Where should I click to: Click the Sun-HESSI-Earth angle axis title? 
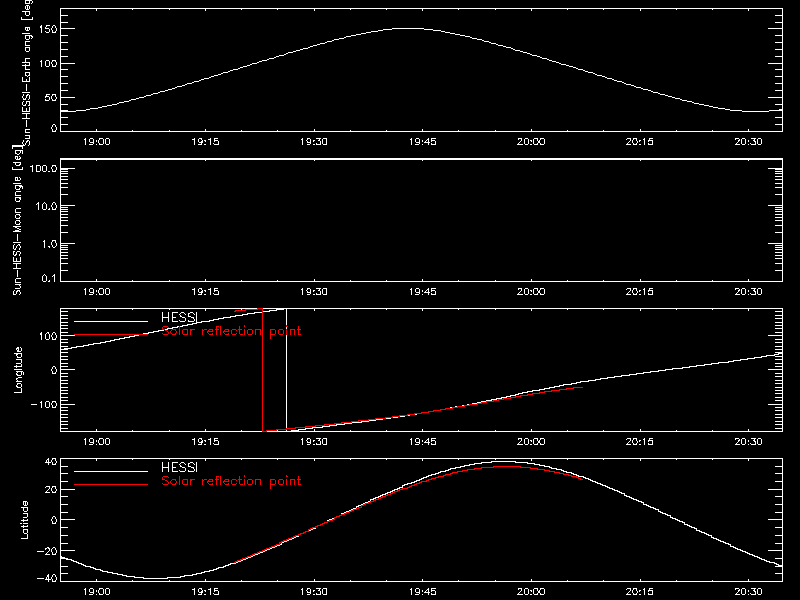[x=27, y=71]
